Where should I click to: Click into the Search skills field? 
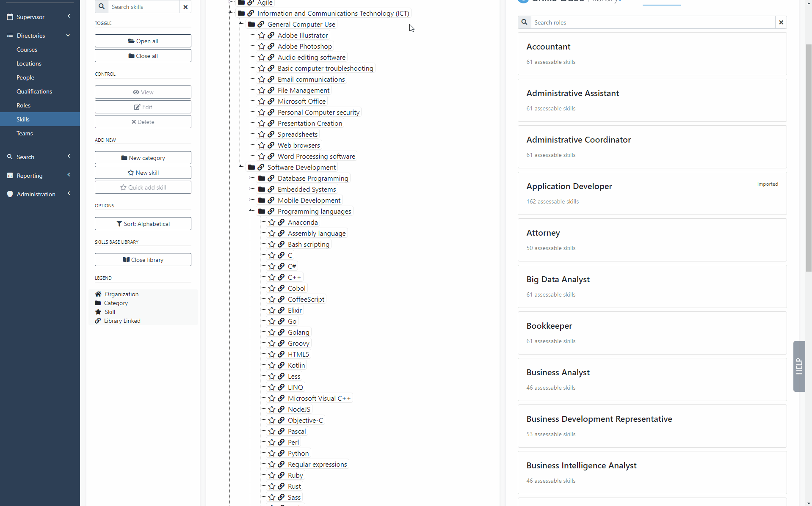[x=144, y=7]
